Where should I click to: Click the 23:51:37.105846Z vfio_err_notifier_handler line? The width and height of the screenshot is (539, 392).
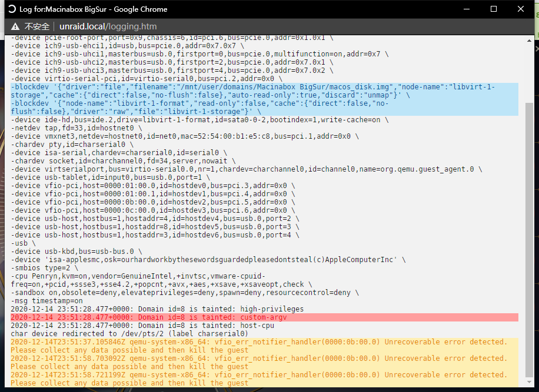click(264, 346)
